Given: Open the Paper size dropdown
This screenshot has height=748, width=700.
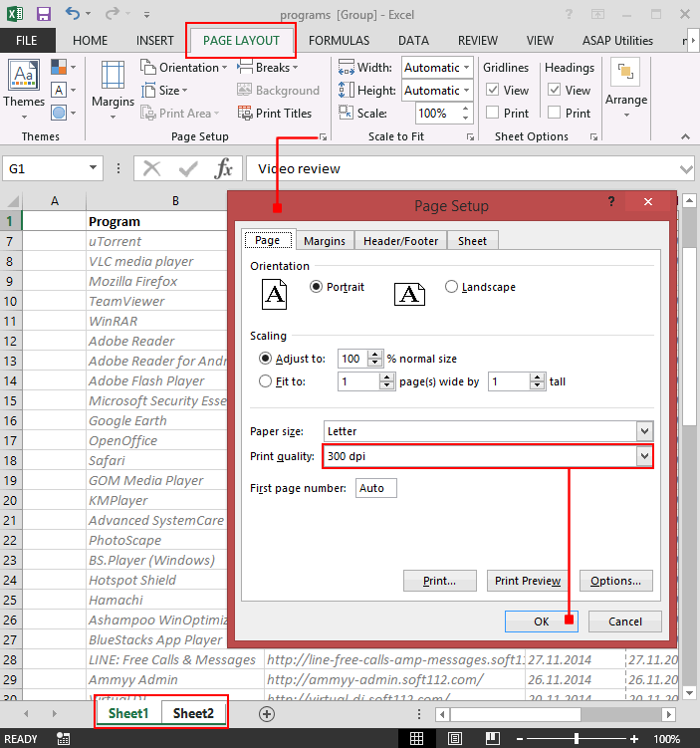Looking at the screenshot, I should [x=644, y=431].
